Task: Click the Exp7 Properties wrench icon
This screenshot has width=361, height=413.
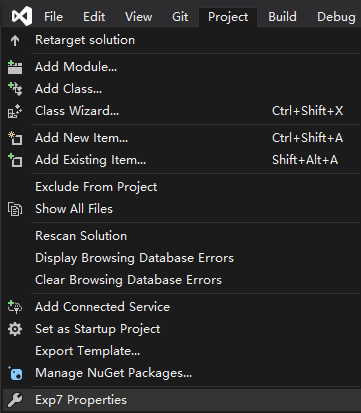Action: [15, 400]
